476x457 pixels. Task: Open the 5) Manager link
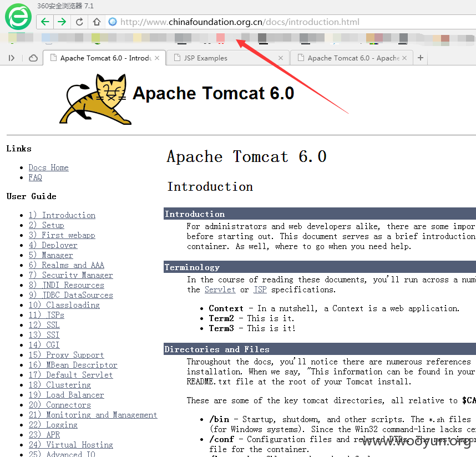[x=50, y=255]
